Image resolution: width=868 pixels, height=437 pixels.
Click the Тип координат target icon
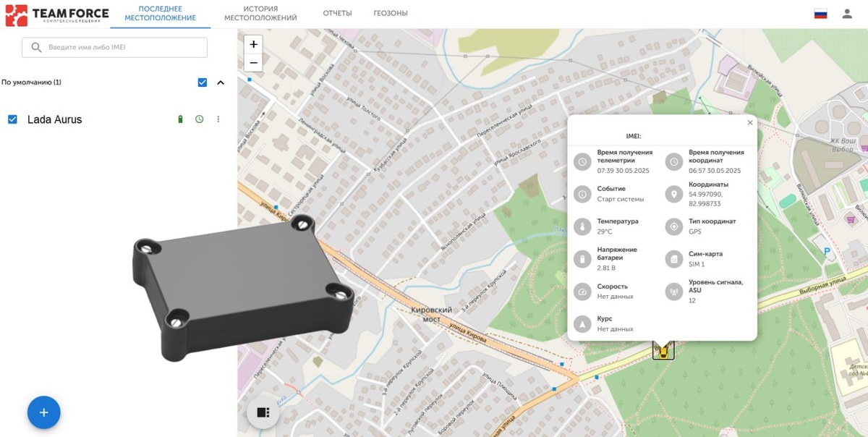tap(674, 226)
